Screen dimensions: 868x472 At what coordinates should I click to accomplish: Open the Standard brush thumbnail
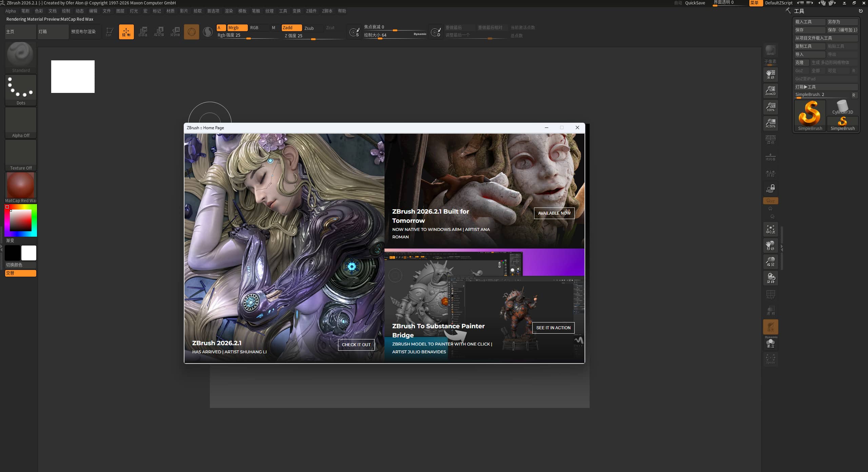coord(21,57)
